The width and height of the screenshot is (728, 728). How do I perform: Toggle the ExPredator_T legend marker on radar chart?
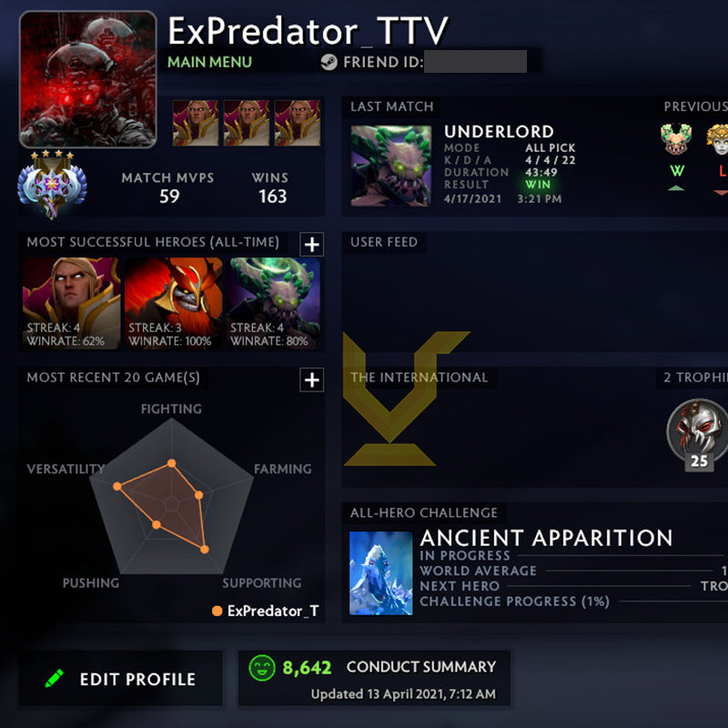click(x=217, y=611)
